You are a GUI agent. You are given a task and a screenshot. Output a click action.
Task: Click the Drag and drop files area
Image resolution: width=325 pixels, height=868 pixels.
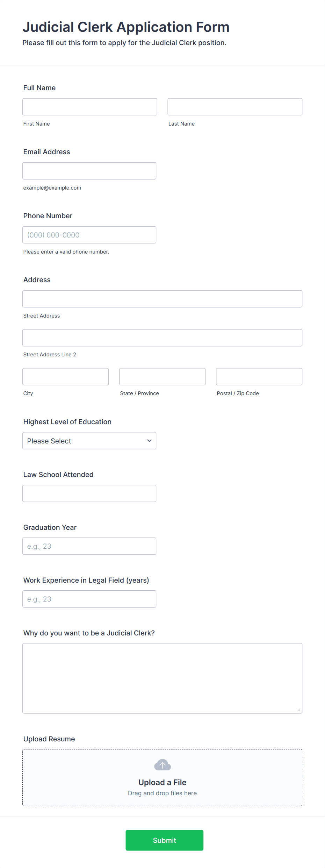pyautogui.click(x=162, y=777)
